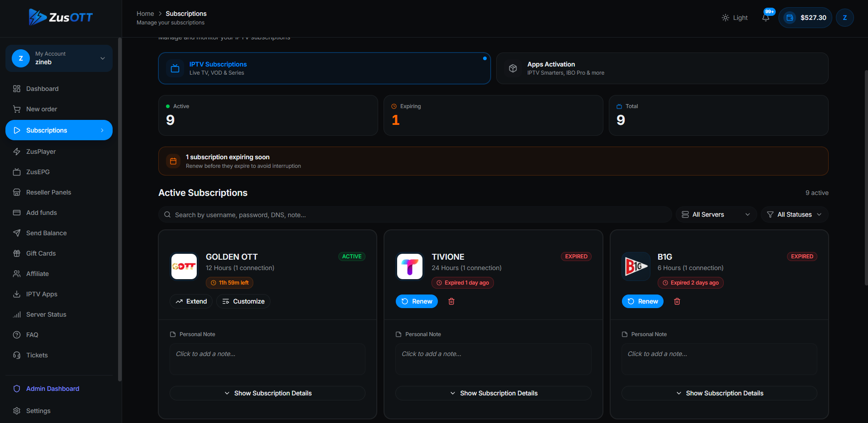Click the wallet balance $527.30 button
This screenshot has height=423, width=868.
click(805, 18)
